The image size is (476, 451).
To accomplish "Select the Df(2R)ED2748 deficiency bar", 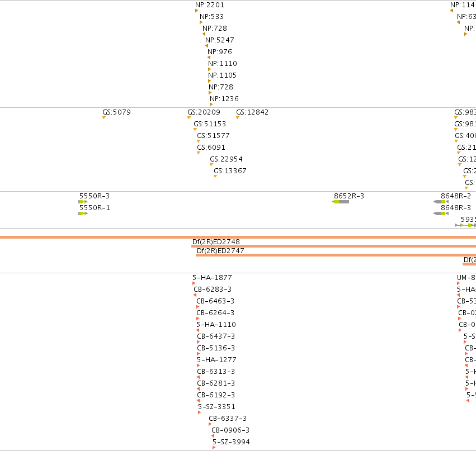I will point(333,246).
